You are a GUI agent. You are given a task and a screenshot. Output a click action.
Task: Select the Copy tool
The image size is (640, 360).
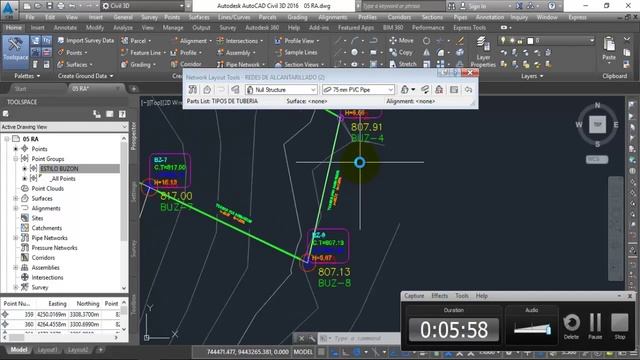pos(401,52)
